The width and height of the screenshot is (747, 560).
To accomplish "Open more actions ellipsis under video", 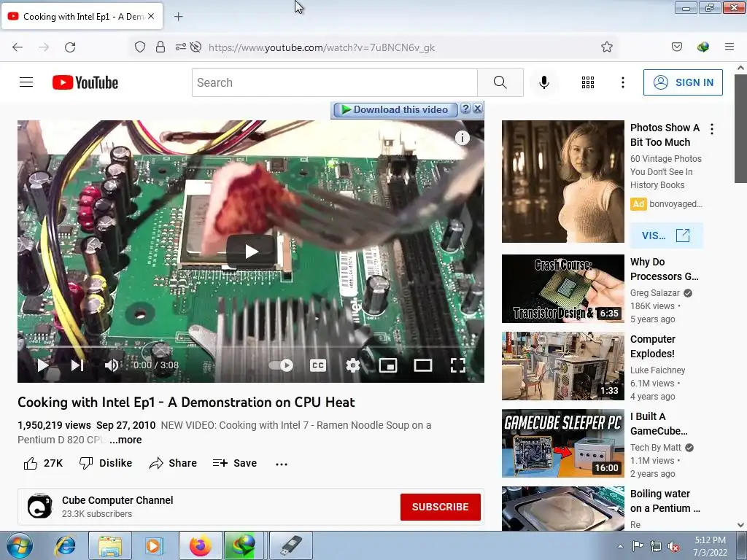I will [x=282, y=464].
